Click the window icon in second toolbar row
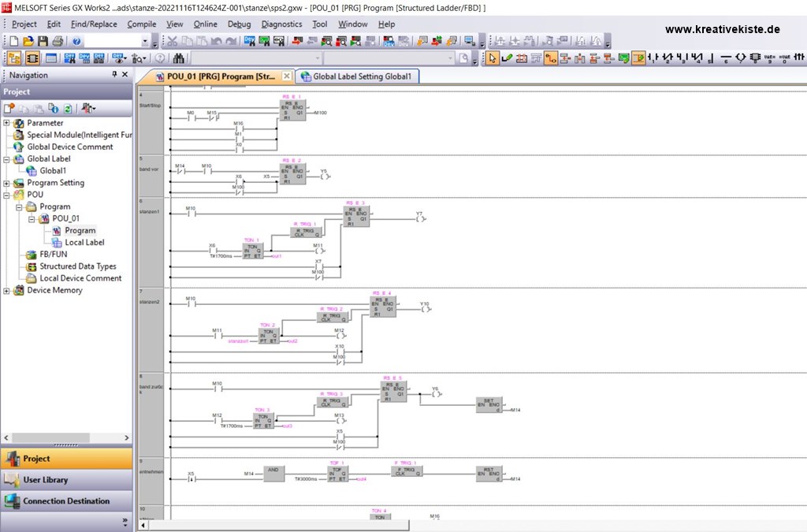This screenshot has height=532, width=807. pos(51,58)
